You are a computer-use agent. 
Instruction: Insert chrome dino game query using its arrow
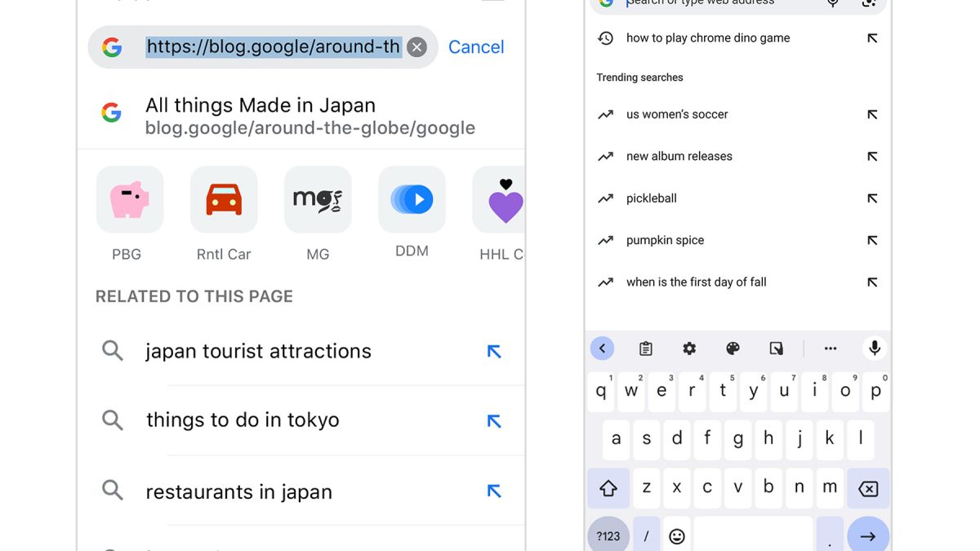pos(872,38)
